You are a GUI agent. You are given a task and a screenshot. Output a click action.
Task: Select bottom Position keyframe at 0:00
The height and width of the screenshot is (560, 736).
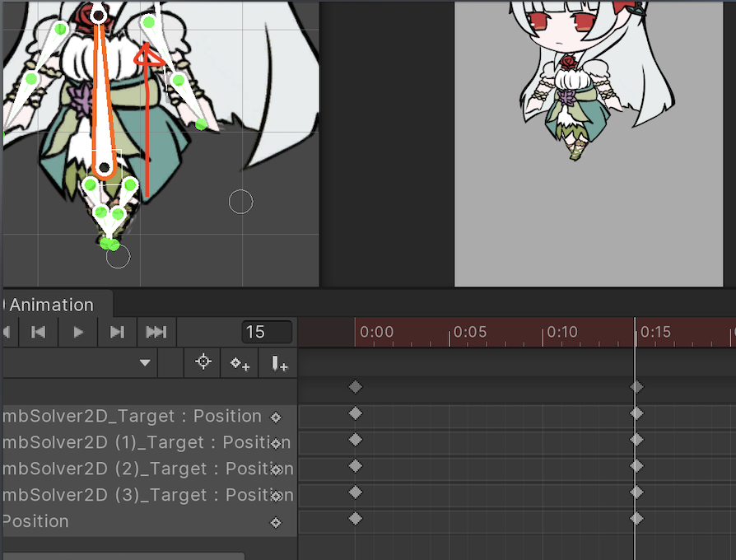(x=356, y=519)
